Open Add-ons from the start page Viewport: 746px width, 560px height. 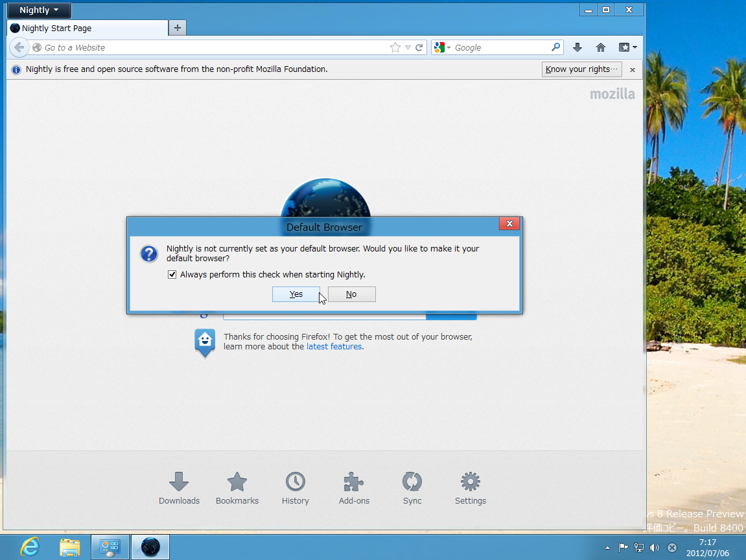pyautogui.click(x=354, y=488)
